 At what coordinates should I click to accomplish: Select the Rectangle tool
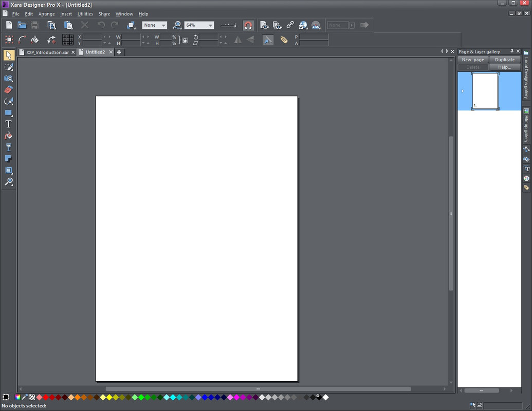click(9, 113)
